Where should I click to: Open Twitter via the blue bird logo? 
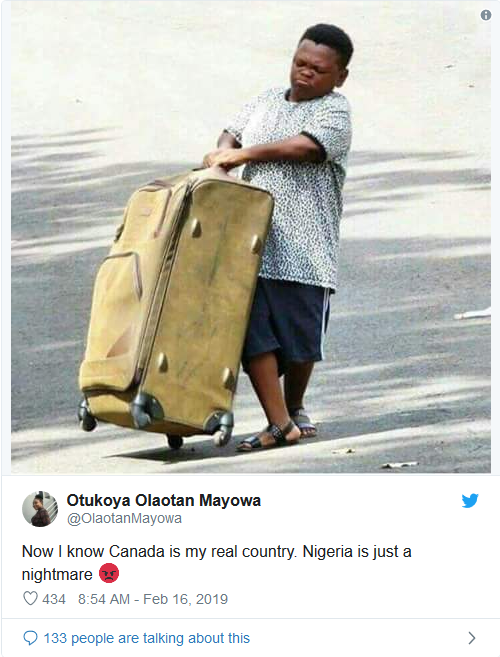[470, 500]
